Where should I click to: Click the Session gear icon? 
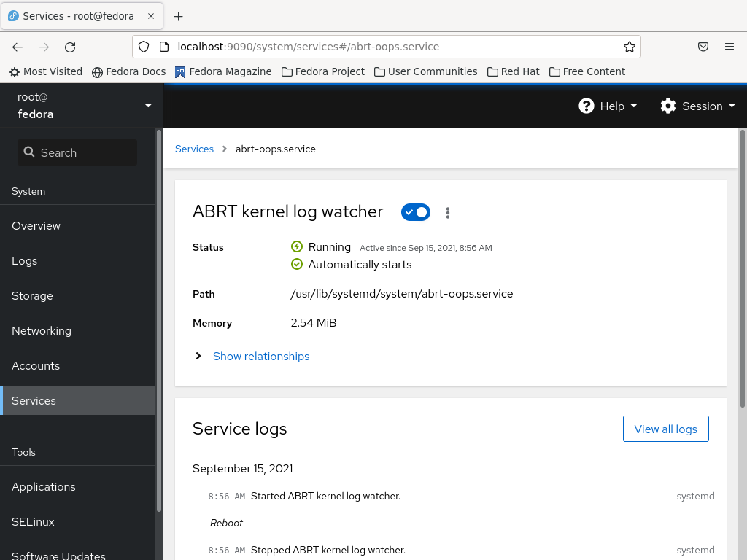click(x=668, y=106)
